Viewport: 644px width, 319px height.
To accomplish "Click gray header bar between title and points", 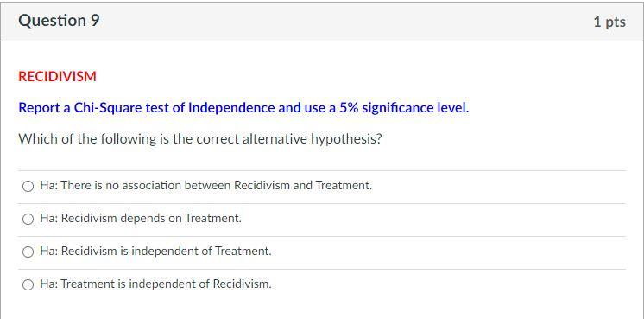I will click(x=346, y=22).
